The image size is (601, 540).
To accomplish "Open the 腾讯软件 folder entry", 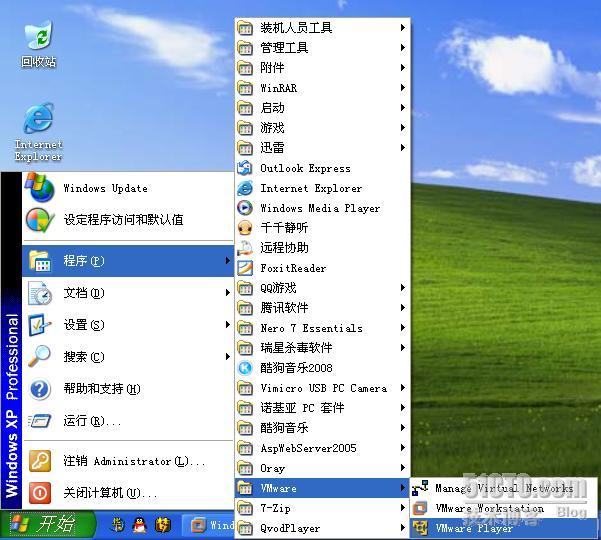I will [x=322, y=308].
